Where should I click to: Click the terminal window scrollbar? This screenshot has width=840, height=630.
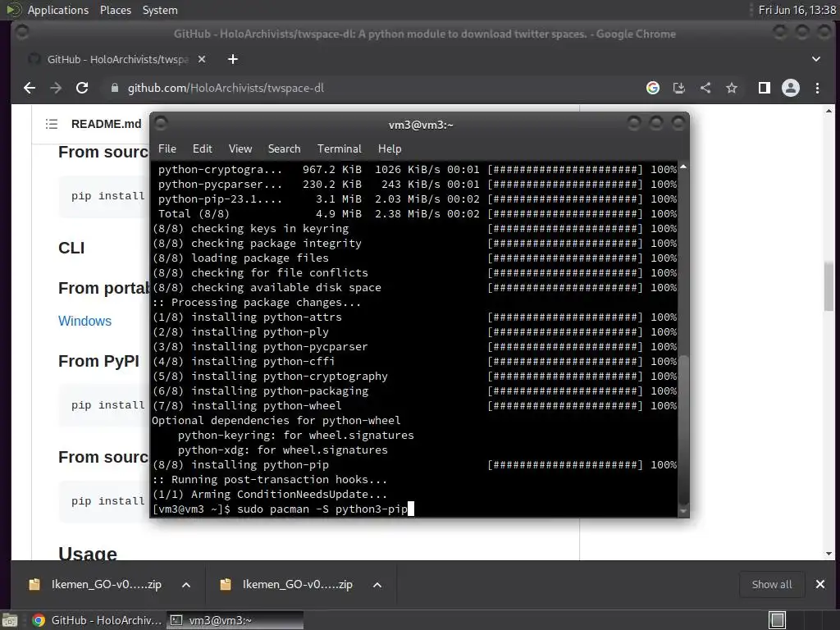683,428
